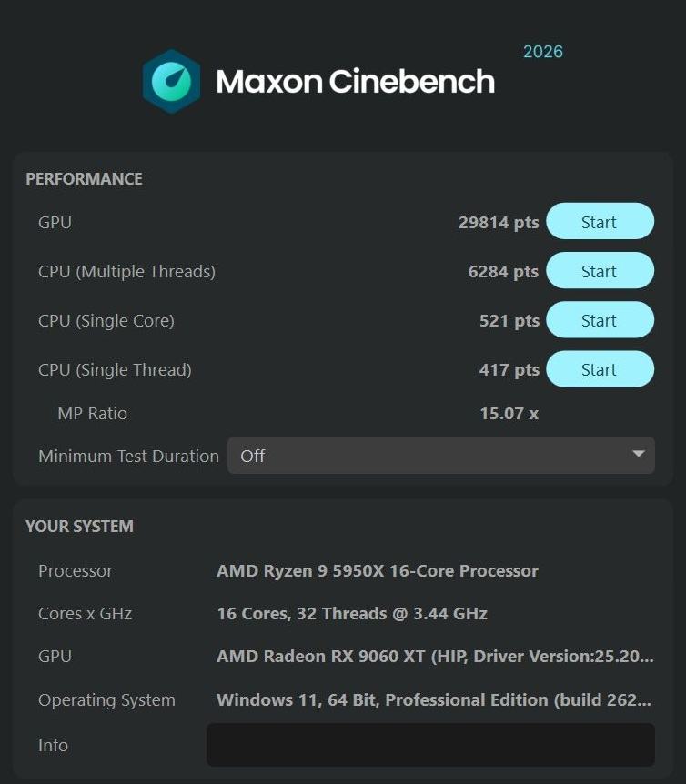
Task: Click the Maxon Cinebench title text
Action: coord(355,82)
